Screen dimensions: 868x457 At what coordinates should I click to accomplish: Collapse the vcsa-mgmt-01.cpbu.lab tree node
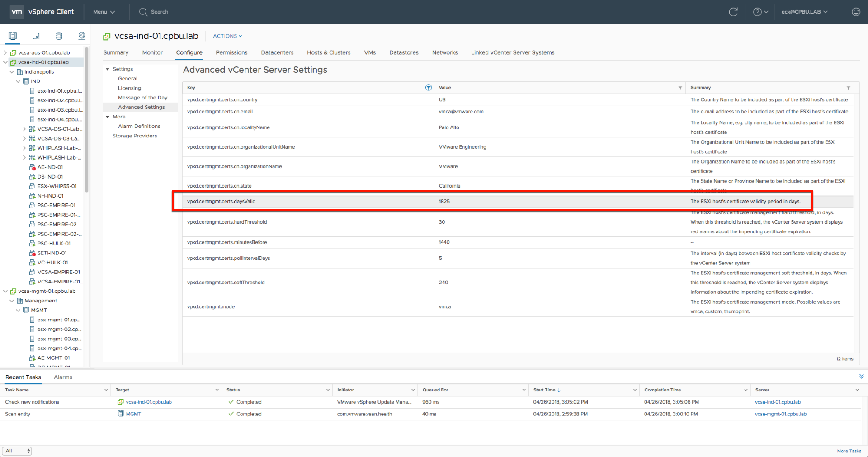[5, 291]
